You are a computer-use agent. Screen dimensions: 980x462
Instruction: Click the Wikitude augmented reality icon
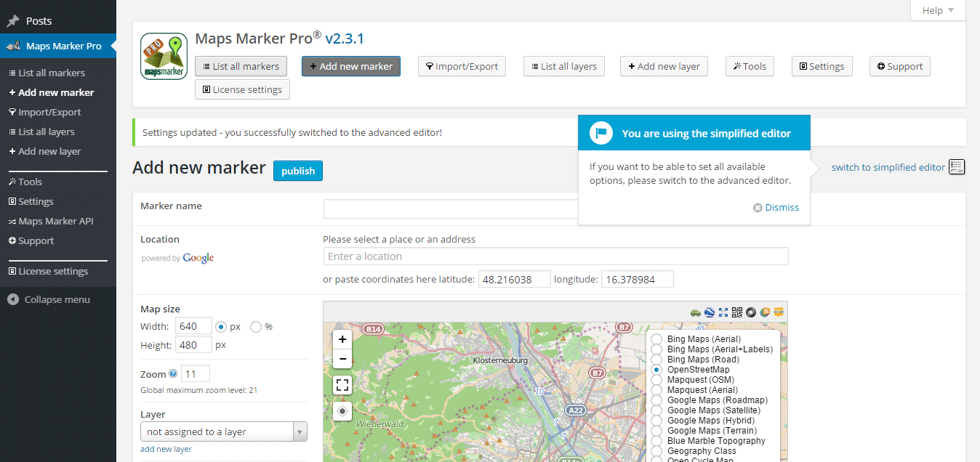pyautogui.click(x=779, y=312)
